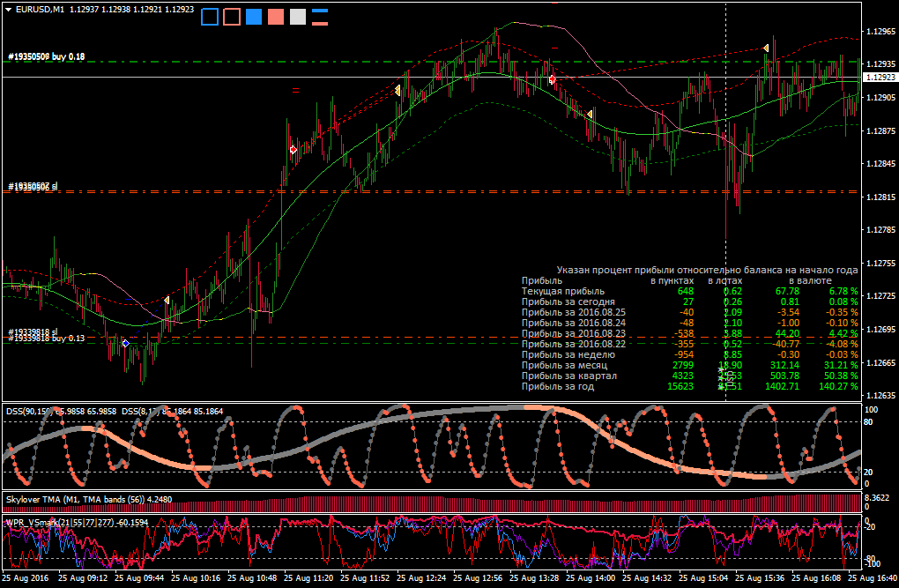Click the yearly points value 15623
This screenshot has height=588, width=899.
pyautogui.click(x=680, y=387)
